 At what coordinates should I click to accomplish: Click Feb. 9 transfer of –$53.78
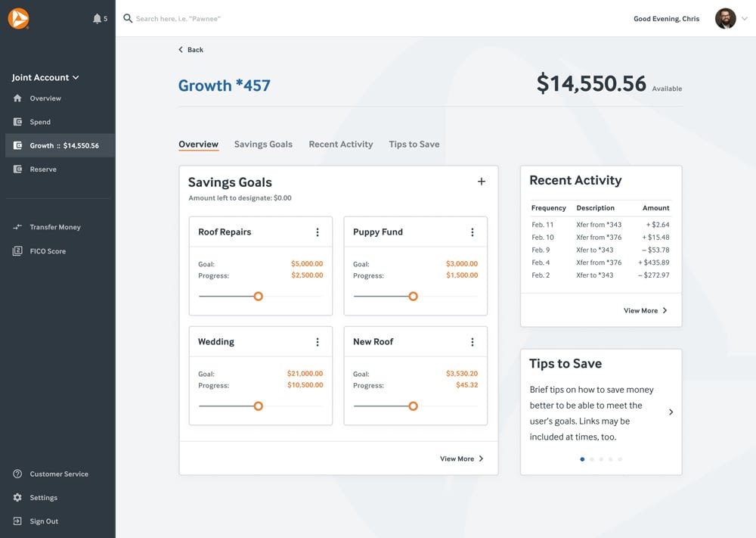(x=600, y=250)
